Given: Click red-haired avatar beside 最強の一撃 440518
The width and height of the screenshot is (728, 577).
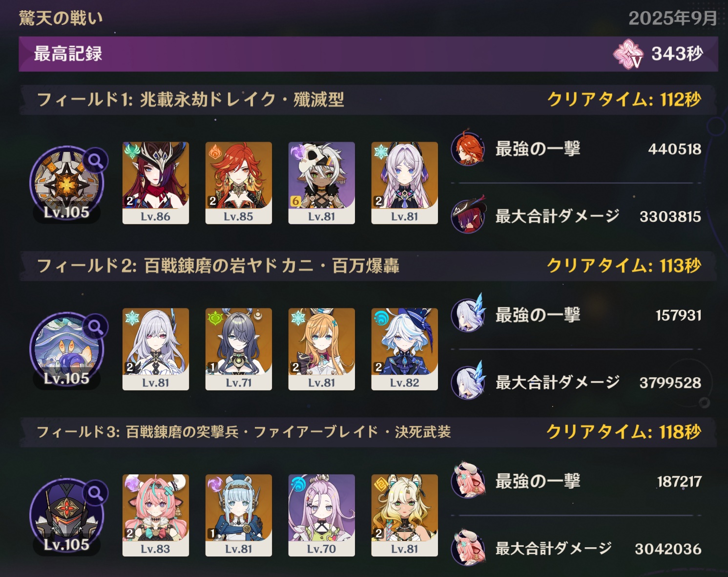Looking at the screenshot, I should (x=468, y=148).
